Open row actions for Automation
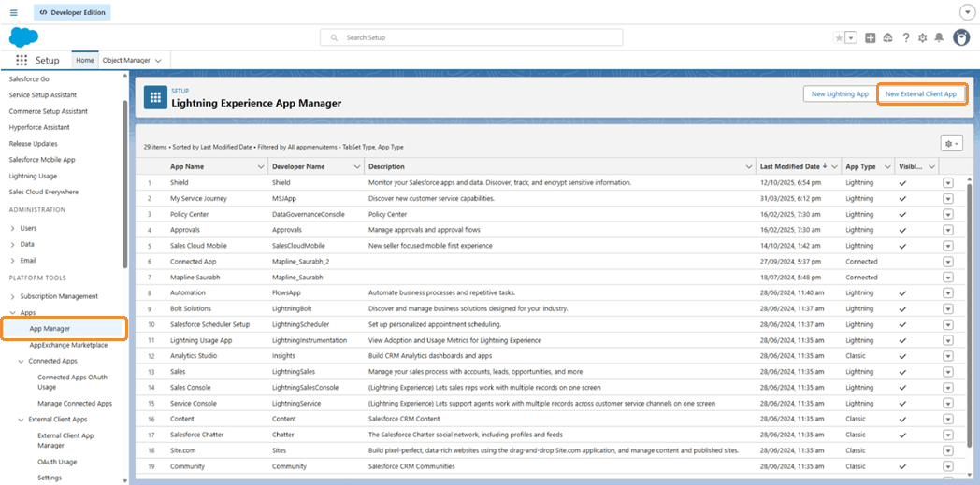980x485 pixels. pyautogui.click(x=947, y=292)
